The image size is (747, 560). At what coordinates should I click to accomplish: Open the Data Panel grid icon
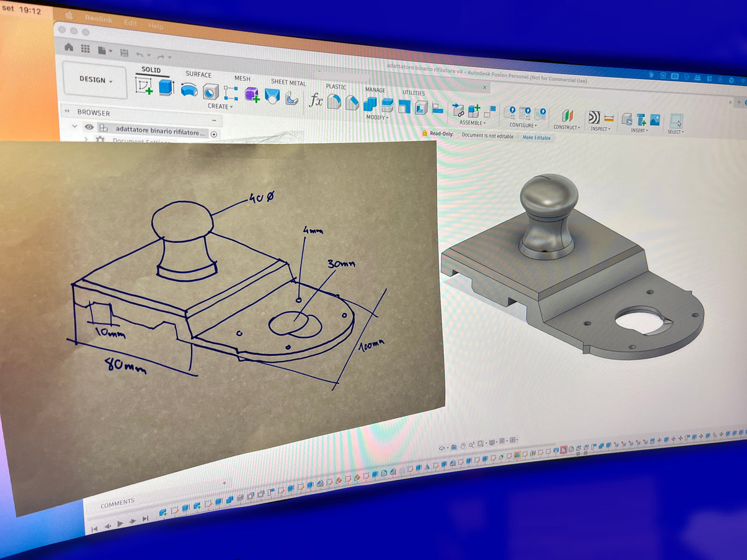(x=85, y=49)
